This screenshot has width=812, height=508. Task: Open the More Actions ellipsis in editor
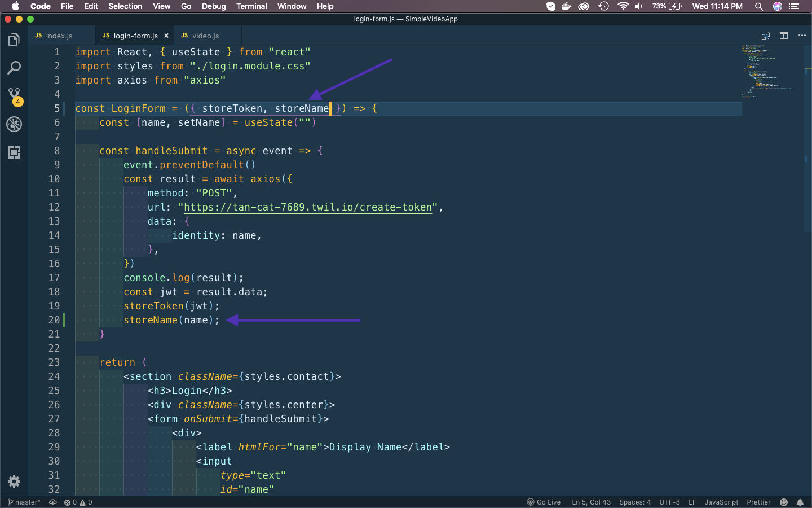[802, 36]
